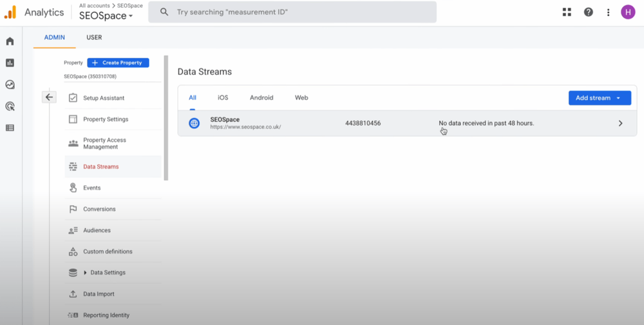The height and width of the screenshot is (325, 644).
Task: Click the Property Access Management people icon
Action: [x=73, y=143]
